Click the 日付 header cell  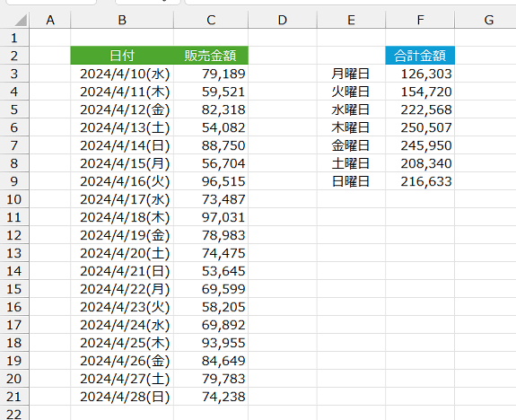click(x=122, y=56)
